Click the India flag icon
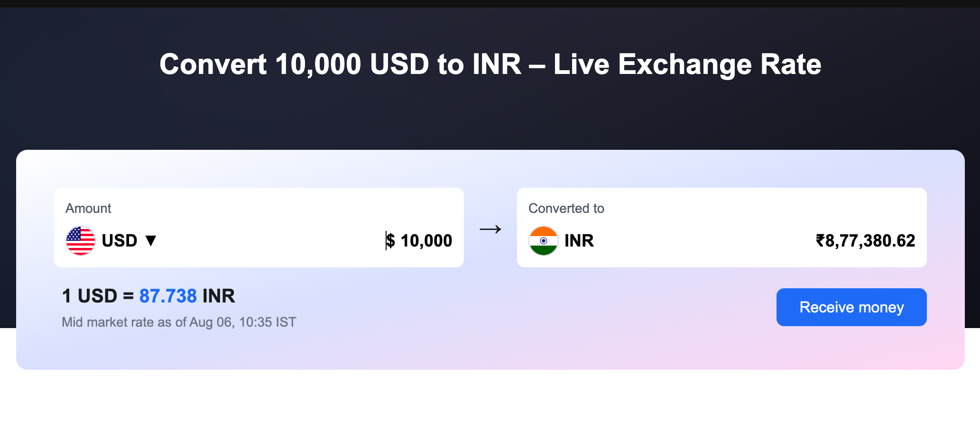 (543, 241)
